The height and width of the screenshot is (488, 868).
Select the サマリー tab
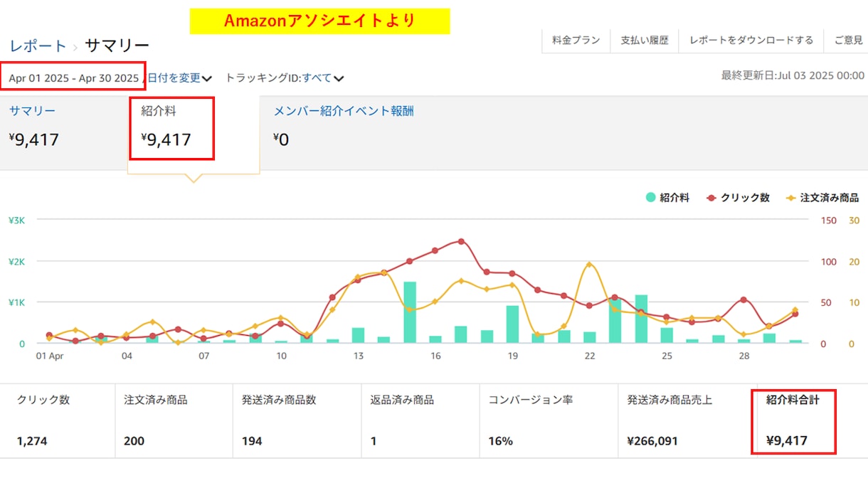click(64, 133)
